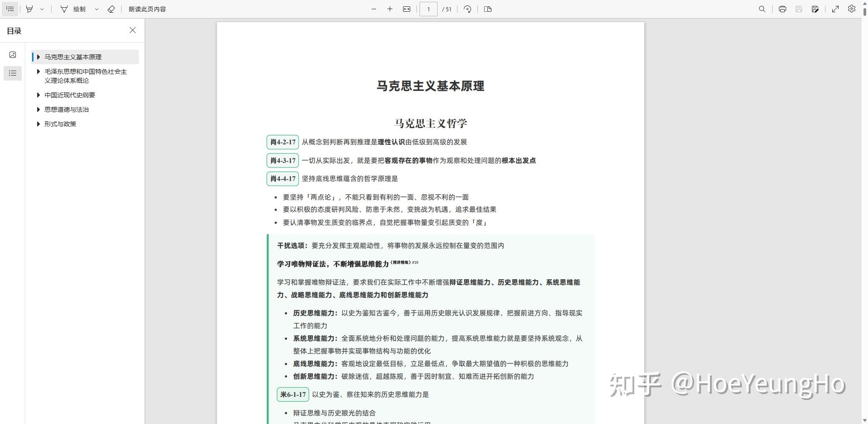Open the highlight color dropdown arrow
Screen dimensions: 868x424
[42, 9]
